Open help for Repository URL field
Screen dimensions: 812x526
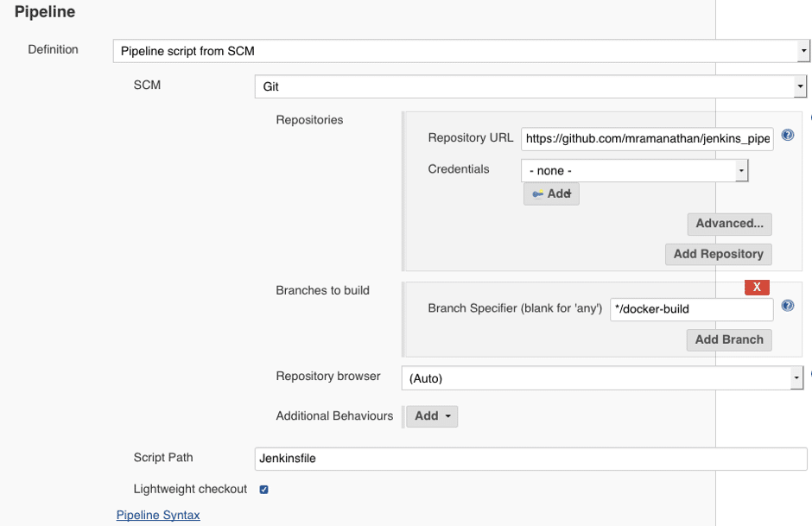pos(787,136)
